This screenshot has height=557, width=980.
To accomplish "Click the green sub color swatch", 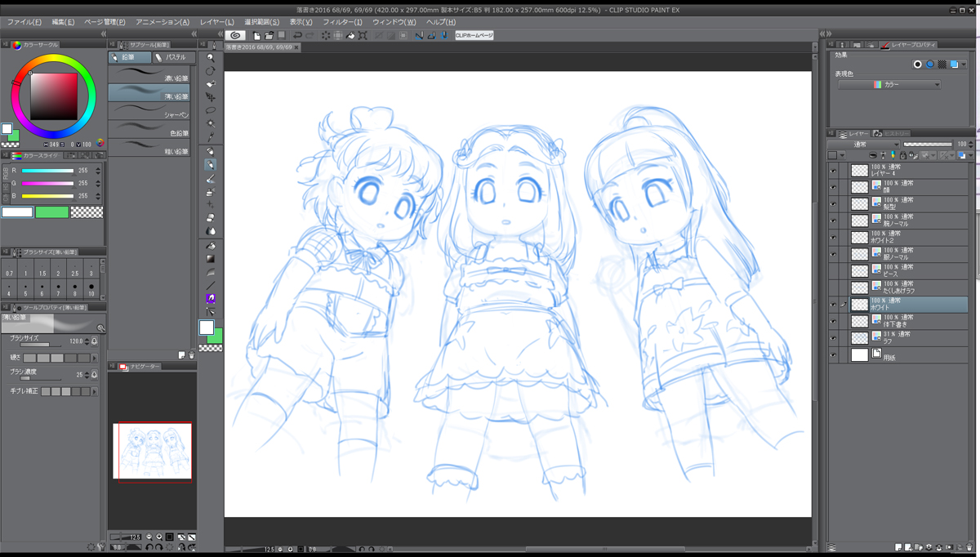I will click(52, 212).
